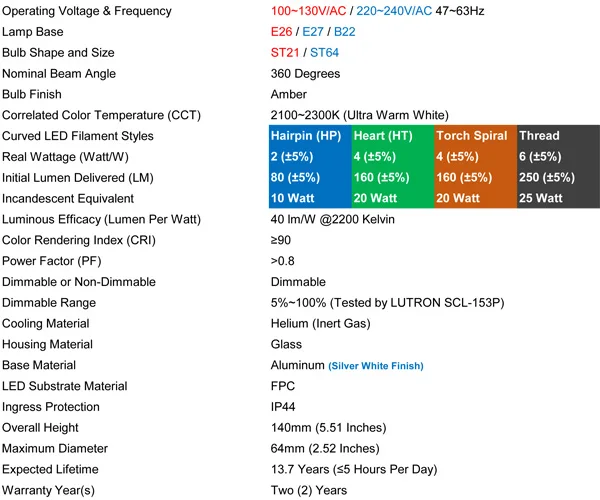Click the 'Bulb Finish' label
This screenshot has height=500, width=600.
[32, 94]
